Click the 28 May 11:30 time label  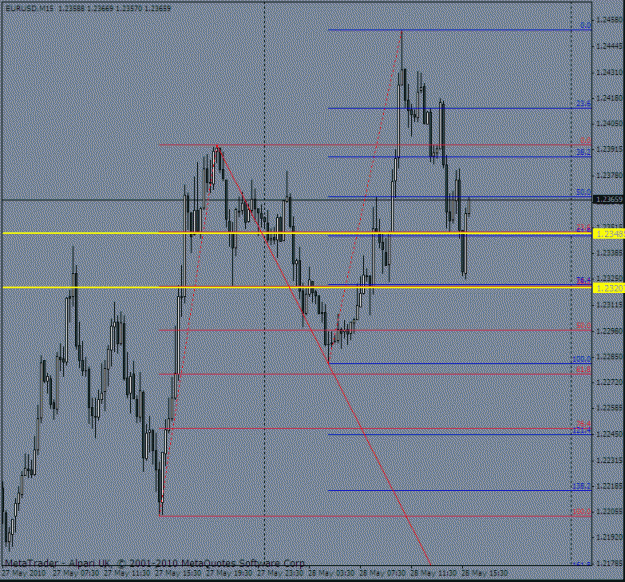[434, 573]
